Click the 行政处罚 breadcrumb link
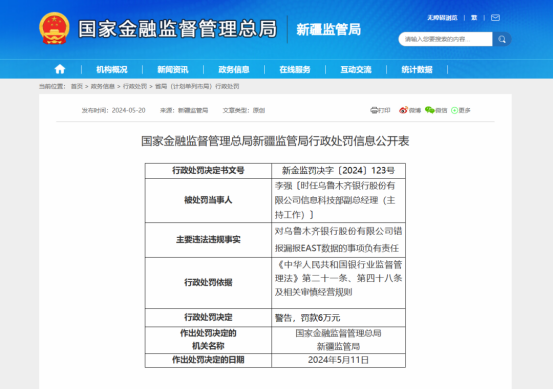Viewport: 553px width, 390px height. [x=135, y=86]
